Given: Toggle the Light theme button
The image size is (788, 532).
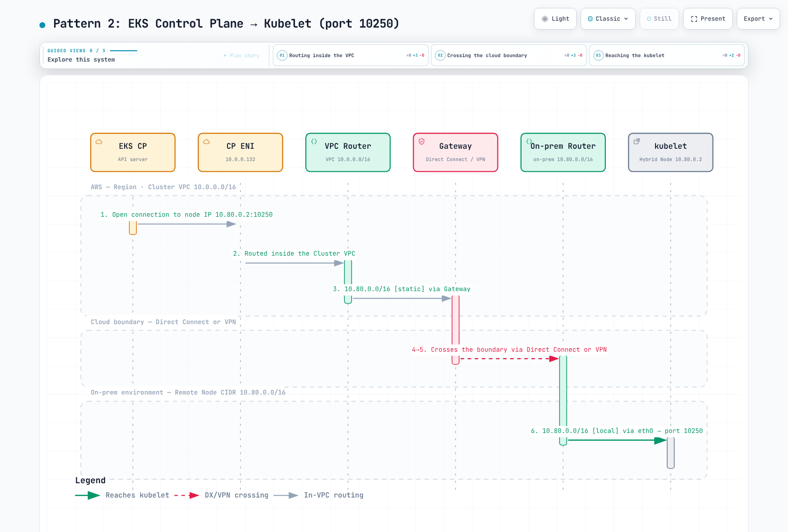Looking at the screenshot, I should coord(555,19).
